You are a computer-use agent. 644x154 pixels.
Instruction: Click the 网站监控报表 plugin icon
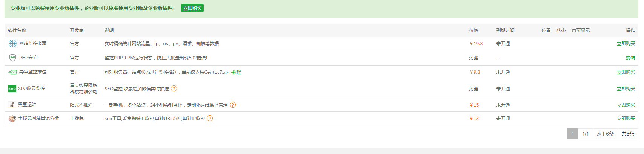click(12, 44)
